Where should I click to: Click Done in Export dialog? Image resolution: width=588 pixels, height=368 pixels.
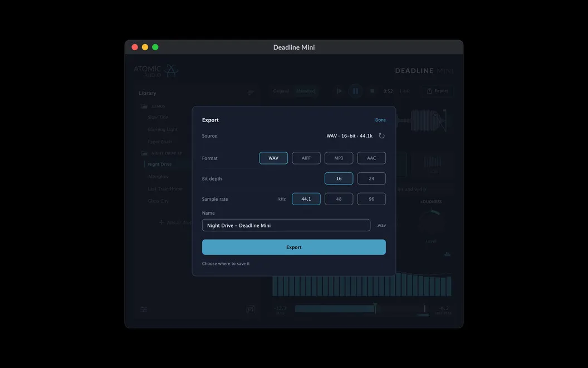[x=380, y=120]
